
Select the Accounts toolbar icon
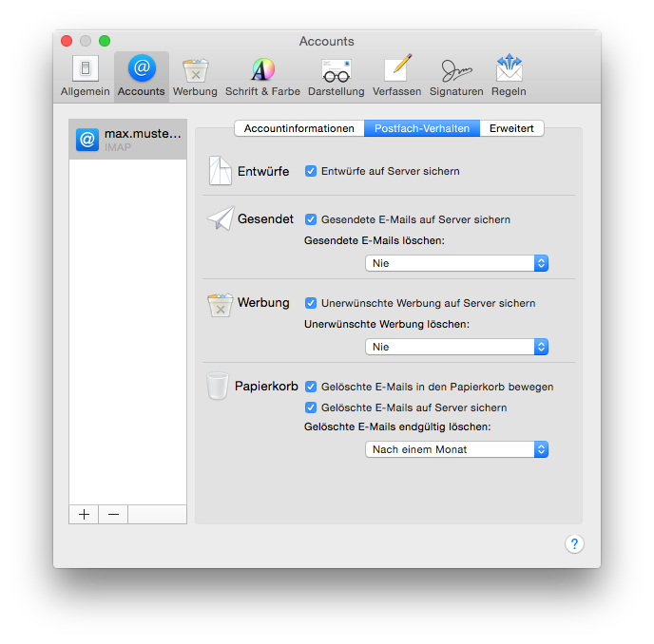point(142,77)
